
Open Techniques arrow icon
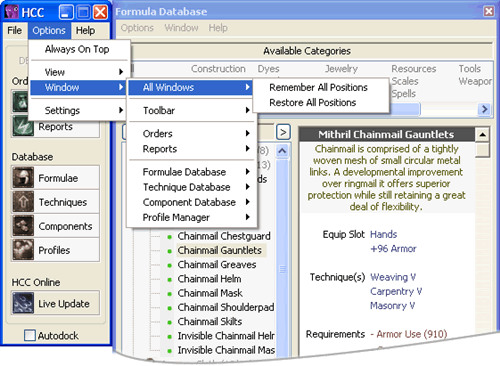pos(23,202)
